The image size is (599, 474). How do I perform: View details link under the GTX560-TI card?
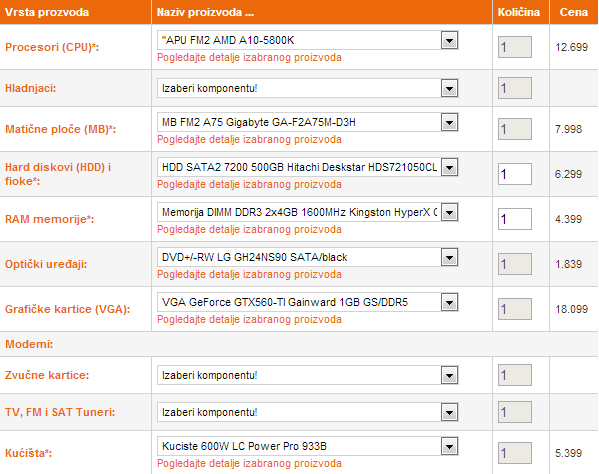(x=249, y=320)
